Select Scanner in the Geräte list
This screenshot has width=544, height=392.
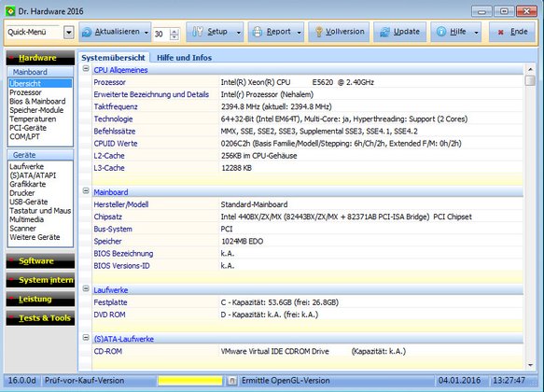pyautogui.click(x=22, y=229)
